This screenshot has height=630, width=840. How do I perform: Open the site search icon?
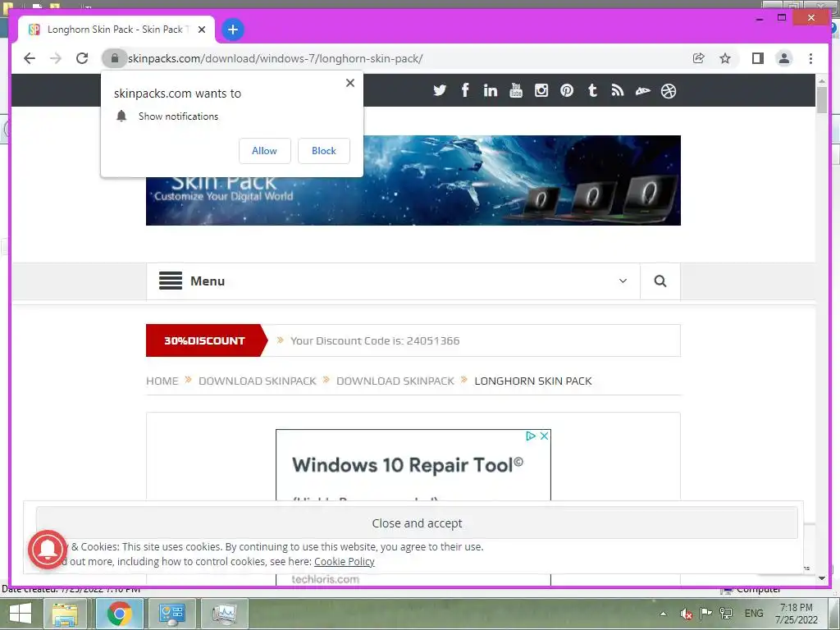660,281
